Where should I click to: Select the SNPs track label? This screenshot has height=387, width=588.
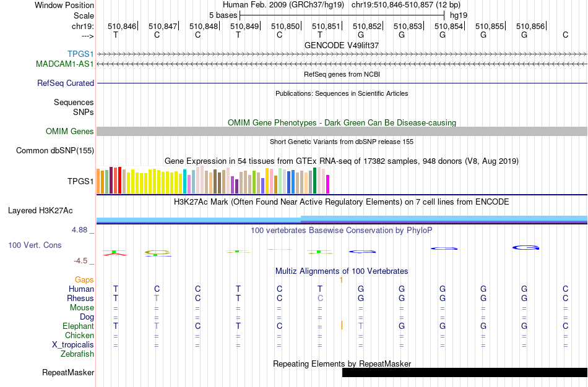click(84, 112)
